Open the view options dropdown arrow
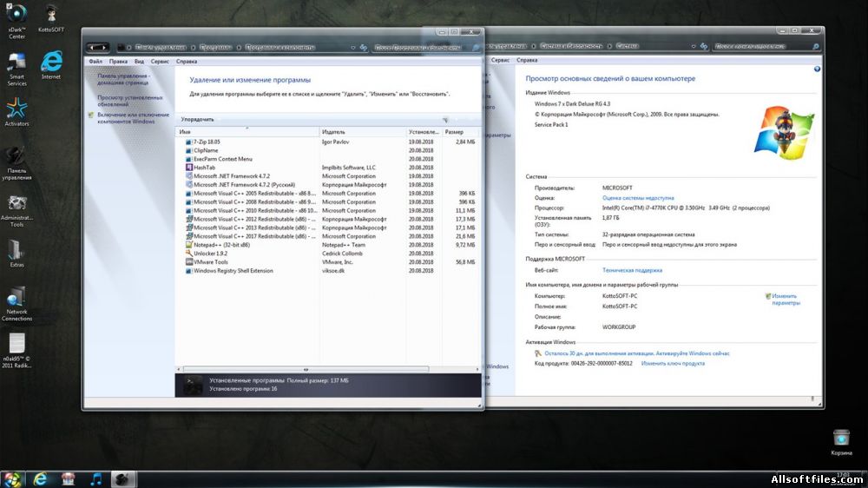The height and width of the screenshot is (488, 868). tap(445, 120)
